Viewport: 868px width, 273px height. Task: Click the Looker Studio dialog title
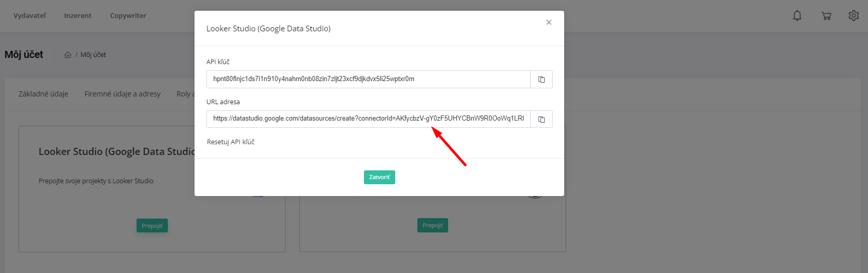pyautogui.click(x=268, y=29)
